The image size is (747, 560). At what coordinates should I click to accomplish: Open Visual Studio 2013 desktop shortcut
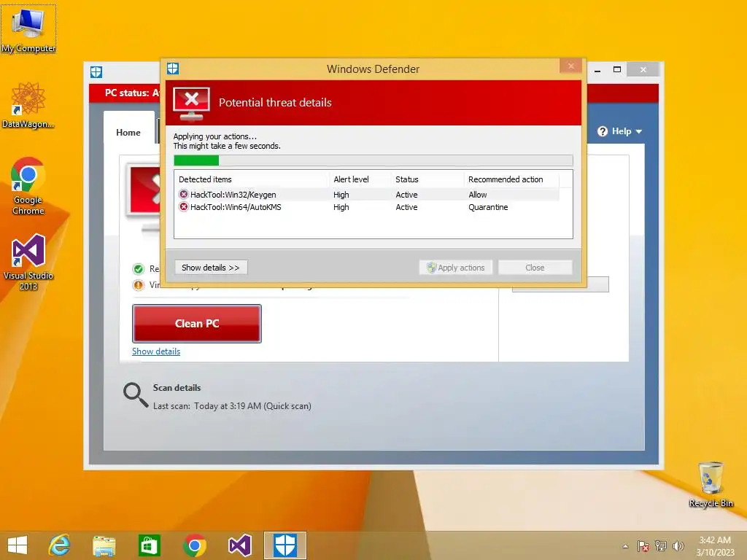(x=28, y=262)
